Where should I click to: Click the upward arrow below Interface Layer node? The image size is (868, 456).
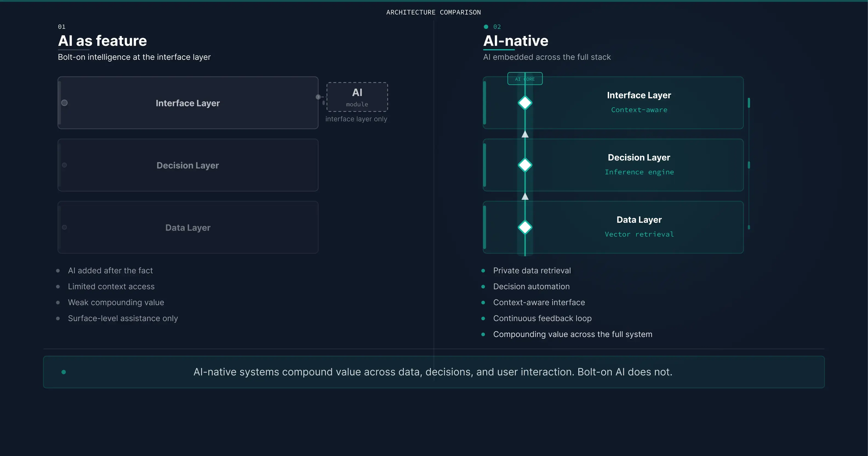pyautogui.click(x=525, y=134)
